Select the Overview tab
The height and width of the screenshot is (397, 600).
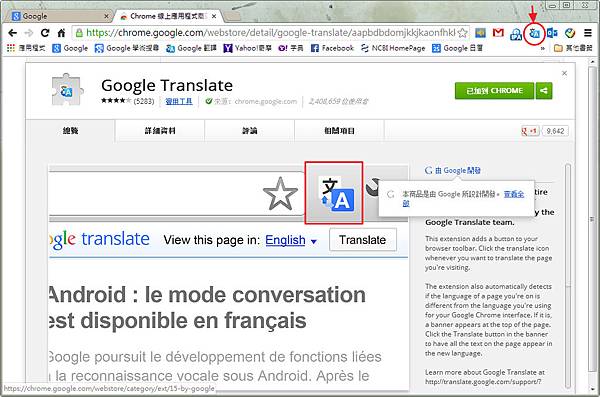(70, 131)
